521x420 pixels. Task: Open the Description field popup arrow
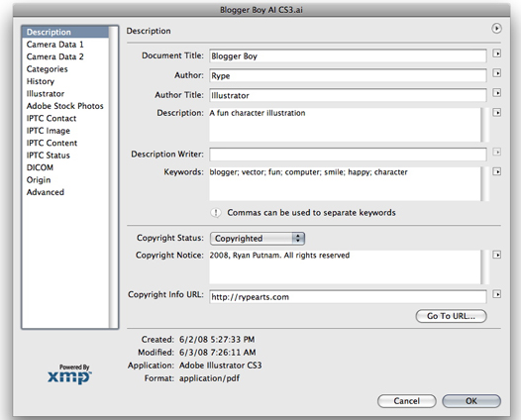tap(497, 113)
